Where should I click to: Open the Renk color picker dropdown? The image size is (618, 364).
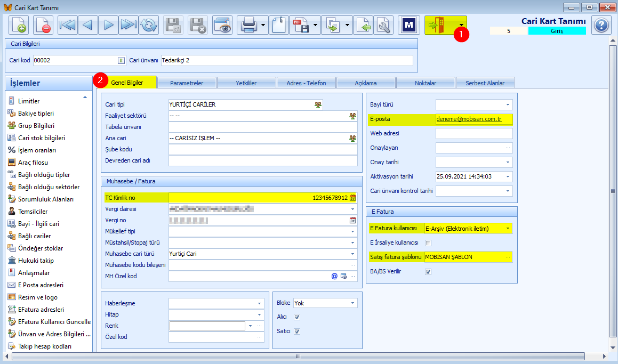tap(250, 326)
